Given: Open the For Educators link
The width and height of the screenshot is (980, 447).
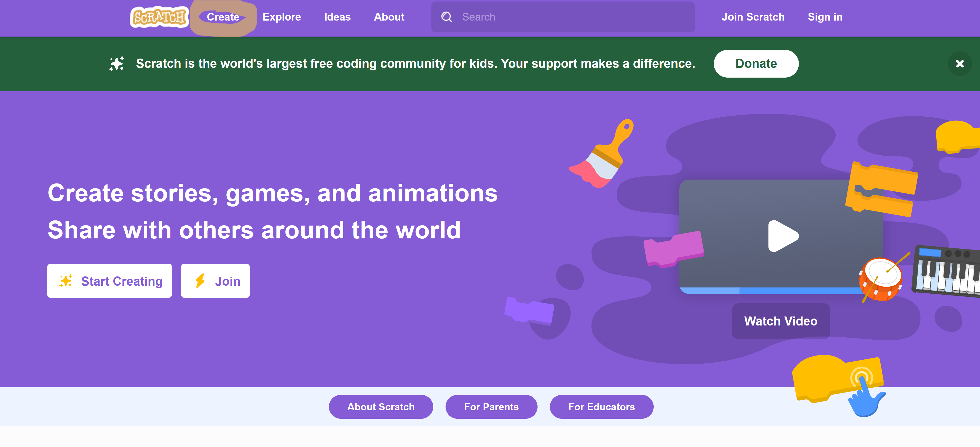Looking at the screenshot, I should [x=601, y=407].
